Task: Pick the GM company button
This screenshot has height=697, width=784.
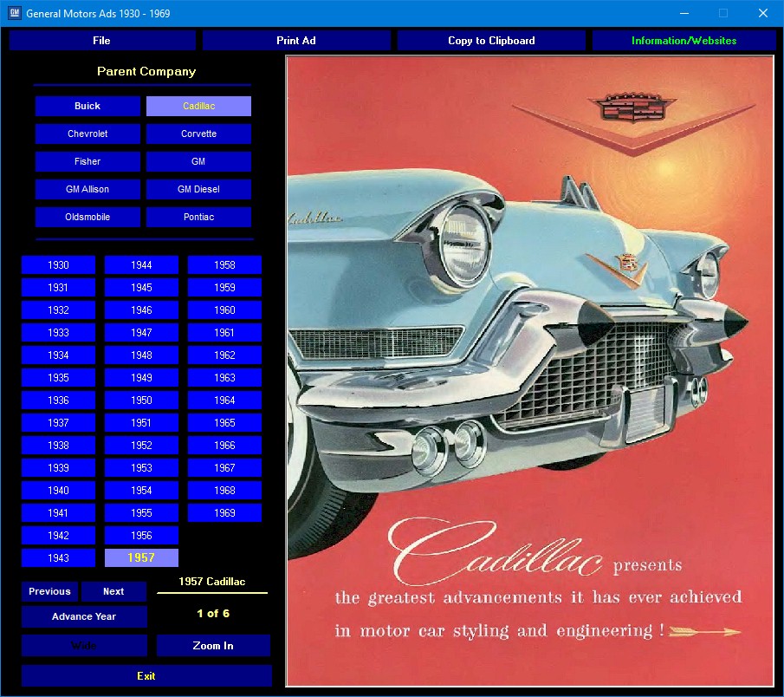Action: coord(198,161)
